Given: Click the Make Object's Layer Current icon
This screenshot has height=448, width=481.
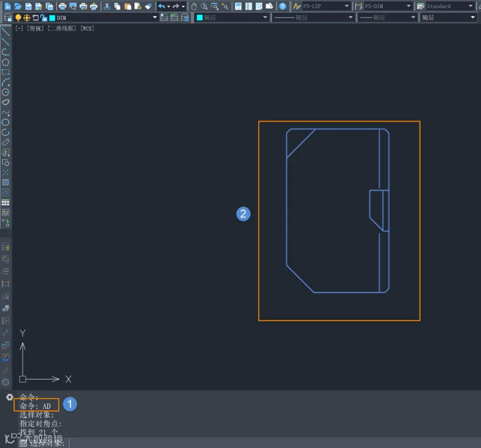Looking at the screenshot, I should (x=164, y=18).
